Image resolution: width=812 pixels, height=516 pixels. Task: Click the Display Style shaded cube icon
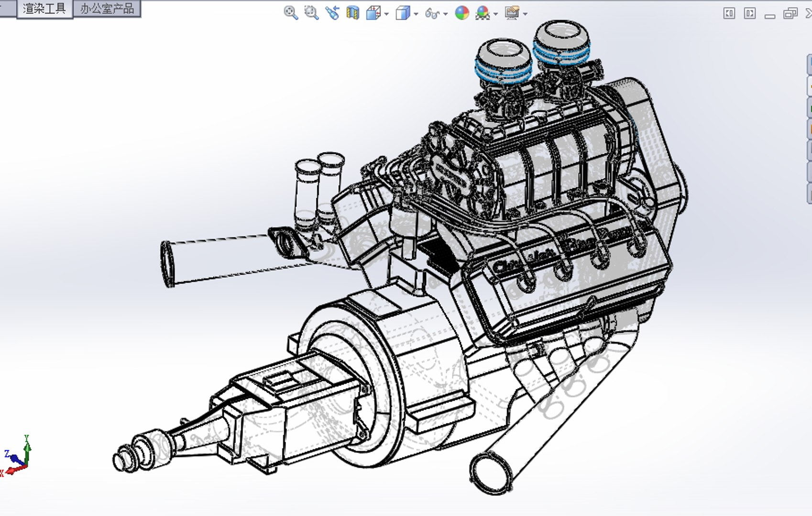[x=403, y=13]
